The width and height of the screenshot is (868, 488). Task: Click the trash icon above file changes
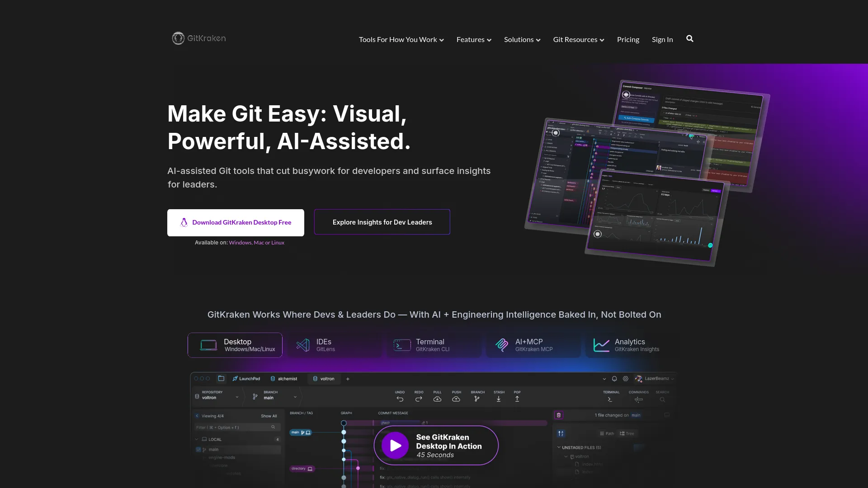(x=559, y=415)
